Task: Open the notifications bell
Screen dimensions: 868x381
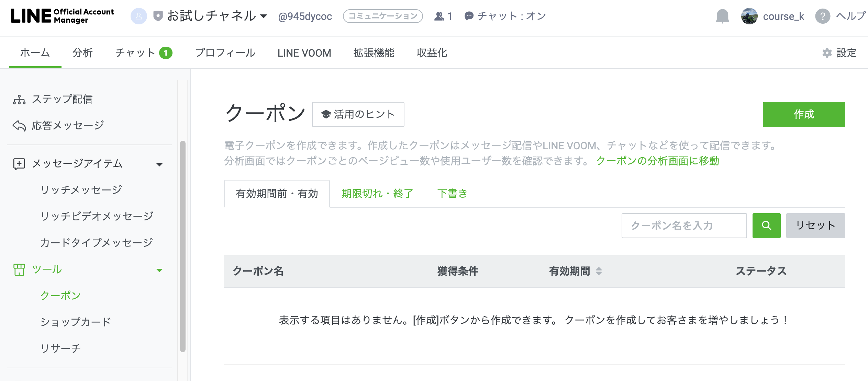Action: tap(722, 16)
